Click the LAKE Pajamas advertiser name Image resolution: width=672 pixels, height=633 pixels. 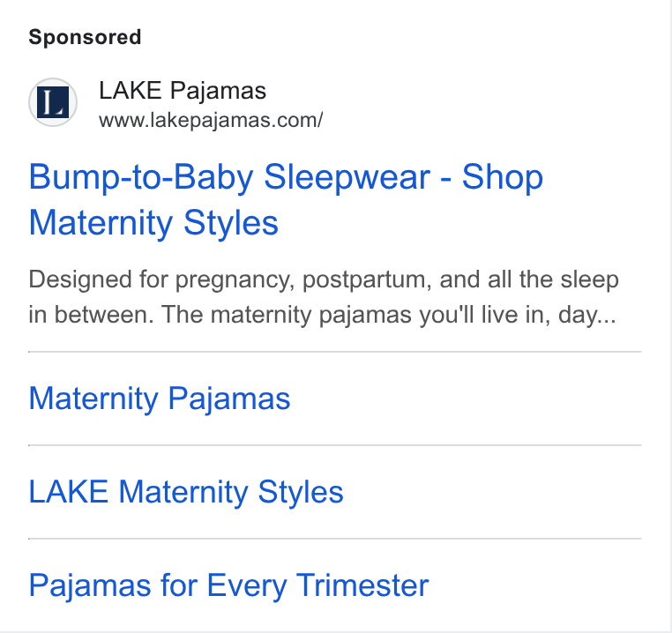183,91
